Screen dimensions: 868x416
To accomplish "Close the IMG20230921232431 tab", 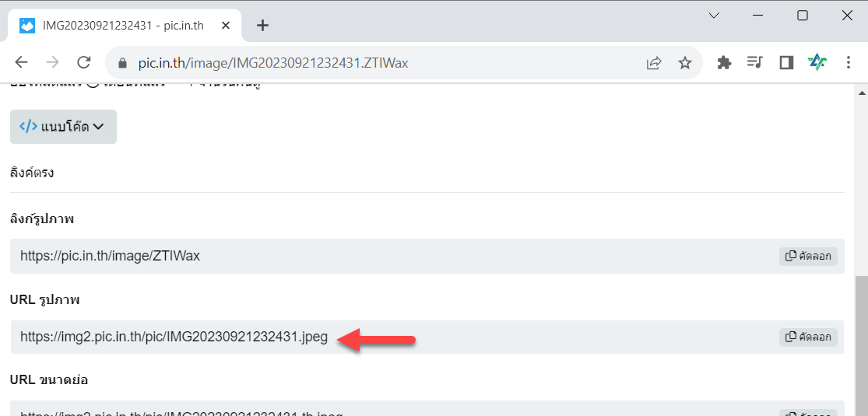I will (x=225, y=26).
